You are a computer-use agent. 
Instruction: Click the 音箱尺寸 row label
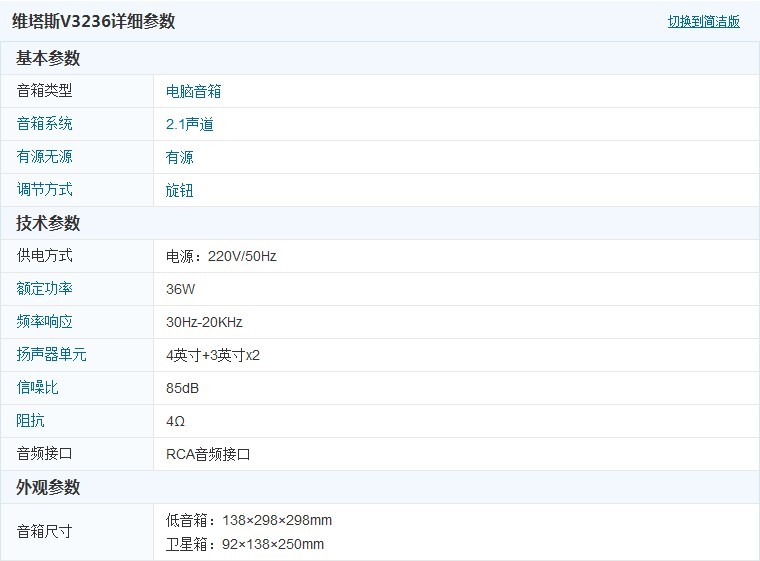[44, 531]
